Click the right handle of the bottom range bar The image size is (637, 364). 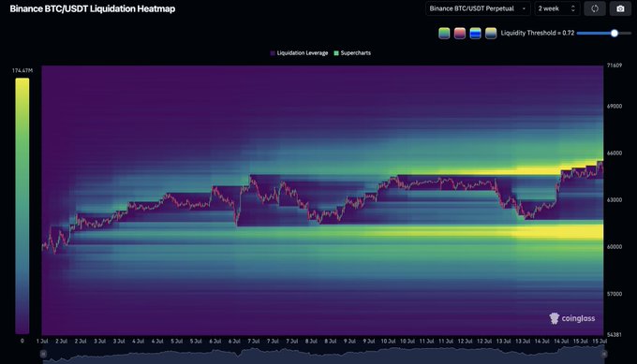604,355
